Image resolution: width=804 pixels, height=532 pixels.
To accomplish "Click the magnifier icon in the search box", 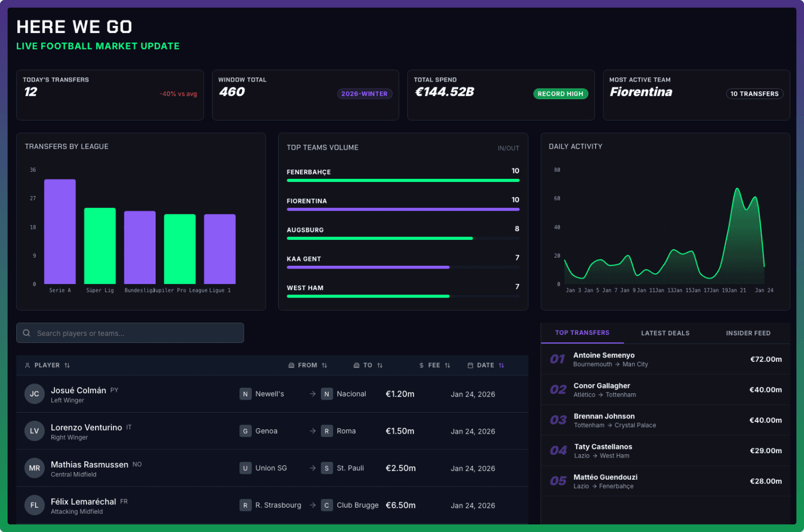I will pyautogui.click(x=26, y=333).
